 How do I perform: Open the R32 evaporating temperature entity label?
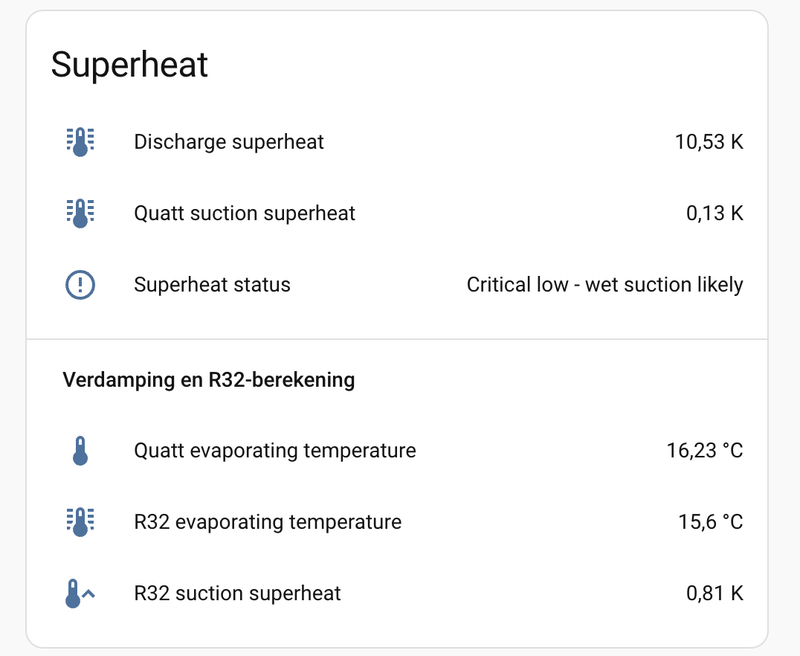[x=268, y=522]
